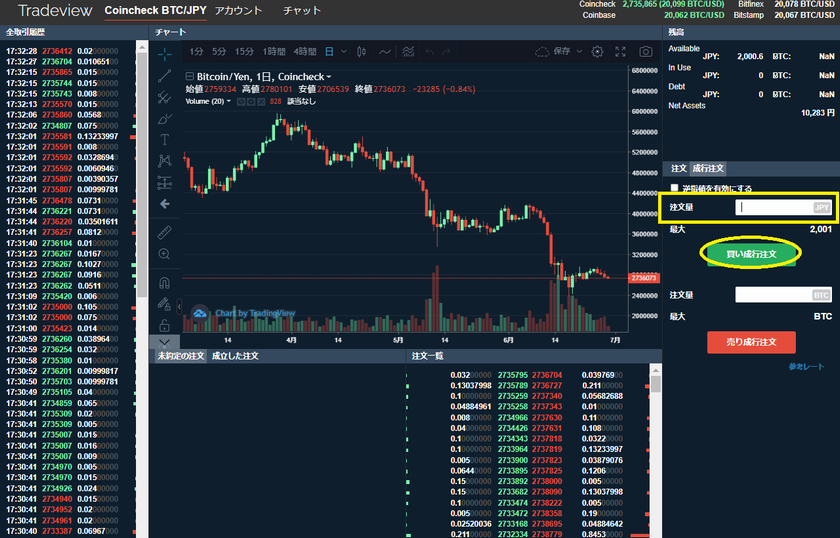Image resolution: width=840 pixels, height=538 pixels.
Task: Switch to the 注文 order tab
Action: [678, 169]
